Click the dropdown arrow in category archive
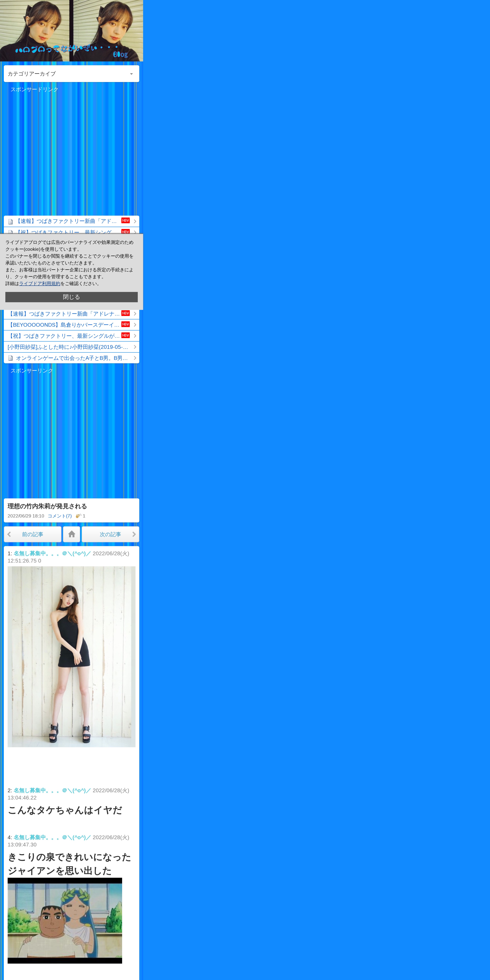The height and width of the screenshot is (980, 490). (x=131, y=74)
